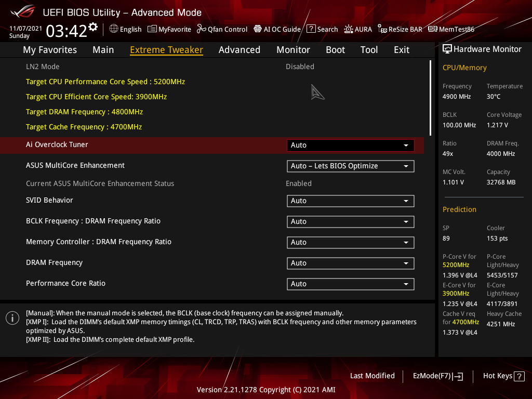Click the Qfan Control fan icon

pos(201,29)
